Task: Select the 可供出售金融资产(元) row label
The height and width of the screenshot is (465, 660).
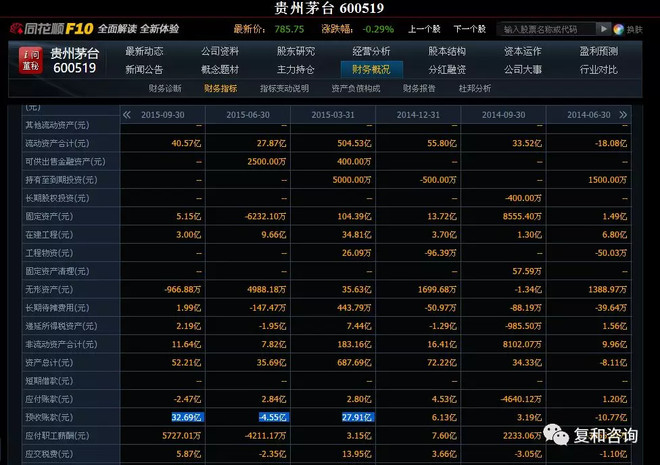Action: [65, 162]
